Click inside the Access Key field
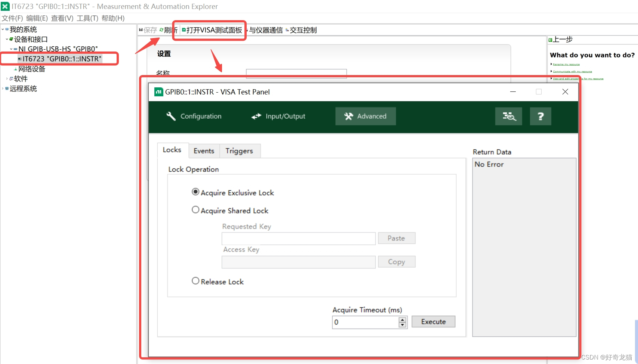The image size is (638, 364). click(x=299, y=262)
